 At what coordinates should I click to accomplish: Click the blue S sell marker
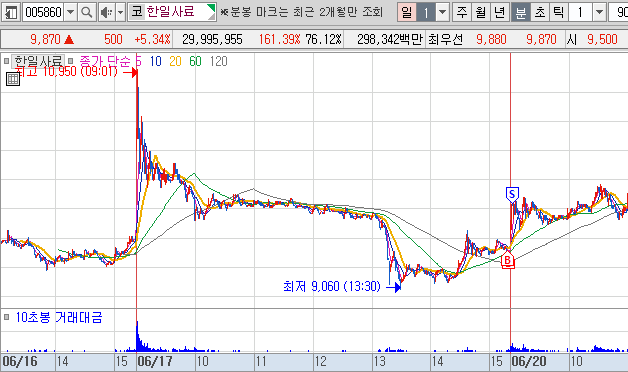click(x=512, y=195)
